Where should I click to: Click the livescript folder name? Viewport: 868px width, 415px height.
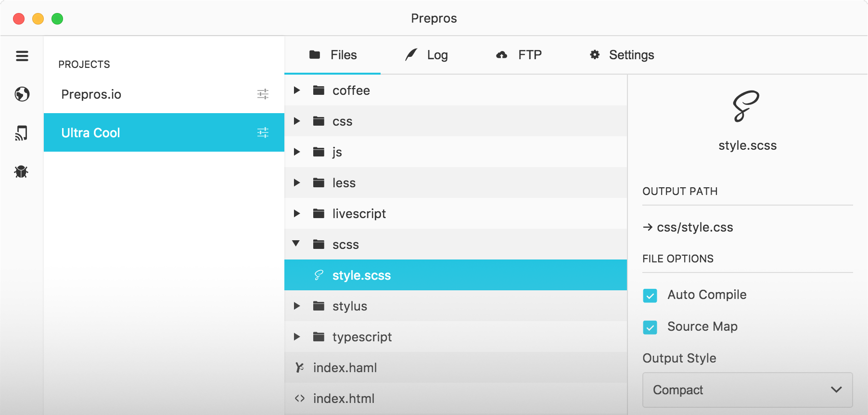pos(359,214)
